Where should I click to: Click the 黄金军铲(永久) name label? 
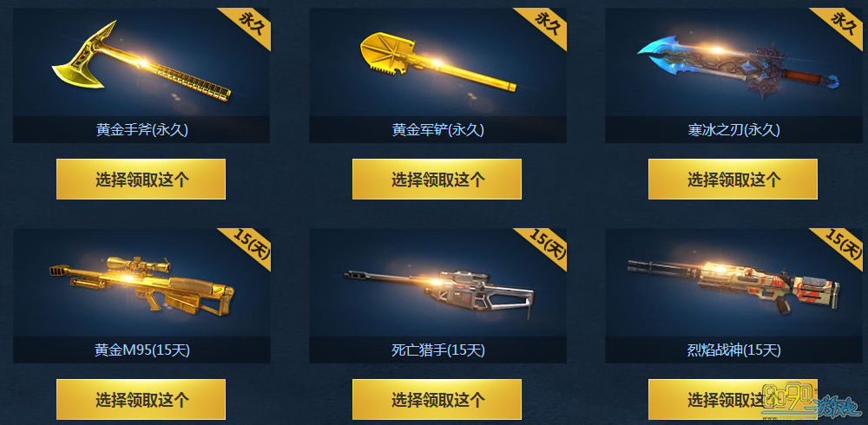tap(437, 130)
